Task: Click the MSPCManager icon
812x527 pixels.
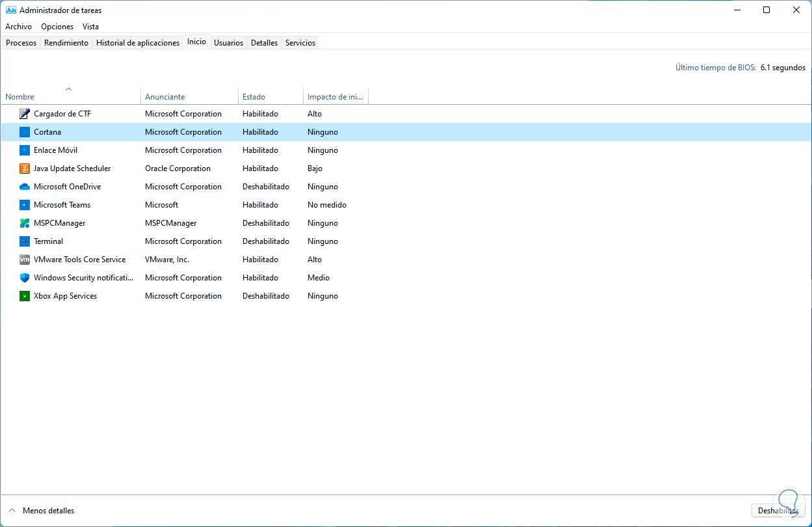Action: (x=25, y=223)
